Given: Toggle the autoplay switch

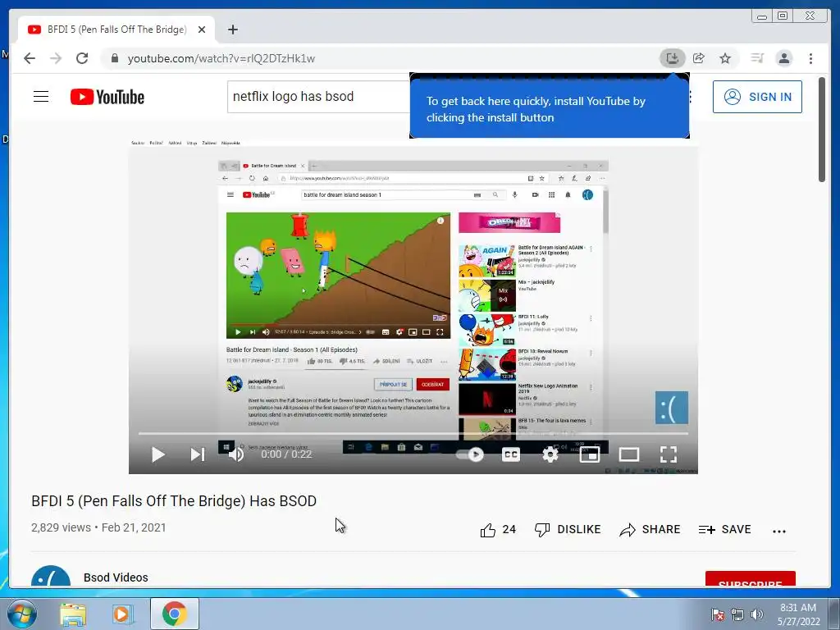Looking at the screenshot, I should click(470, 454).
